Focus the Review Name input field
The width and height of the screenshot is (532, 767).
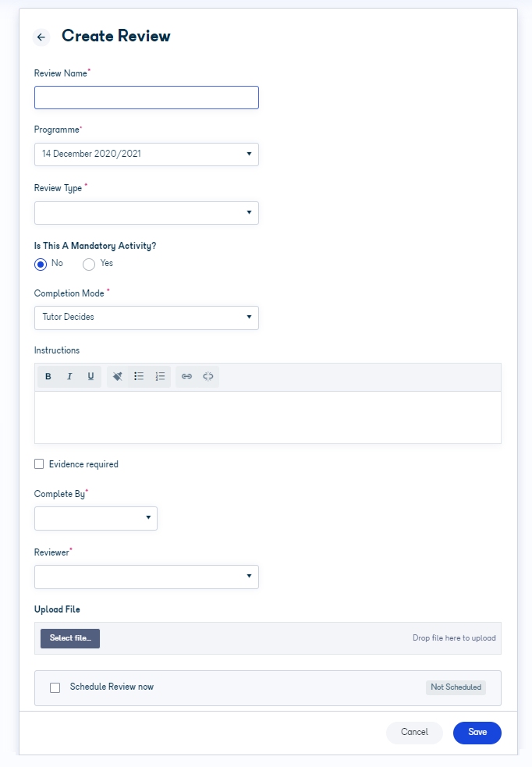point(146,98)
